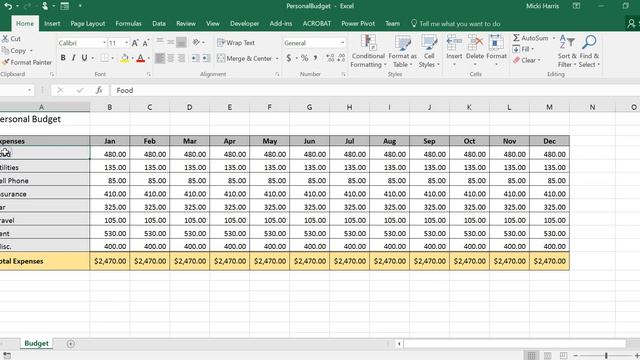Open Format as Table gallery
This screenshot has height=360, width=640.
[402, 51]
